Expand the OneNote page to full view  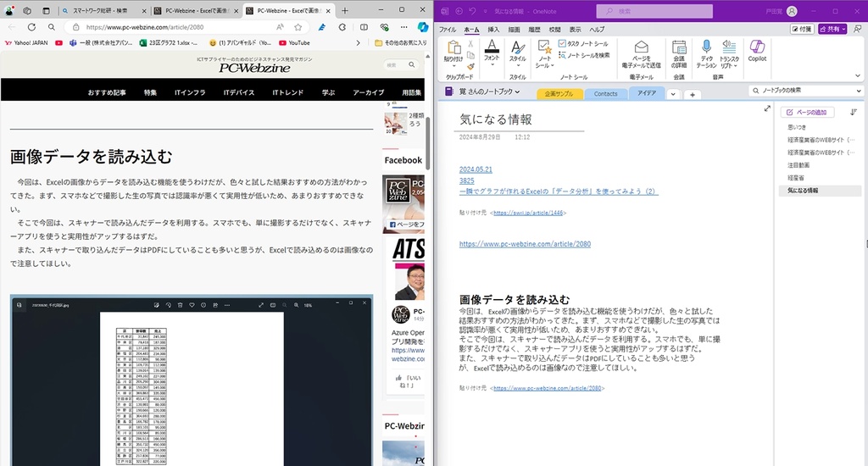click(767, 108)
